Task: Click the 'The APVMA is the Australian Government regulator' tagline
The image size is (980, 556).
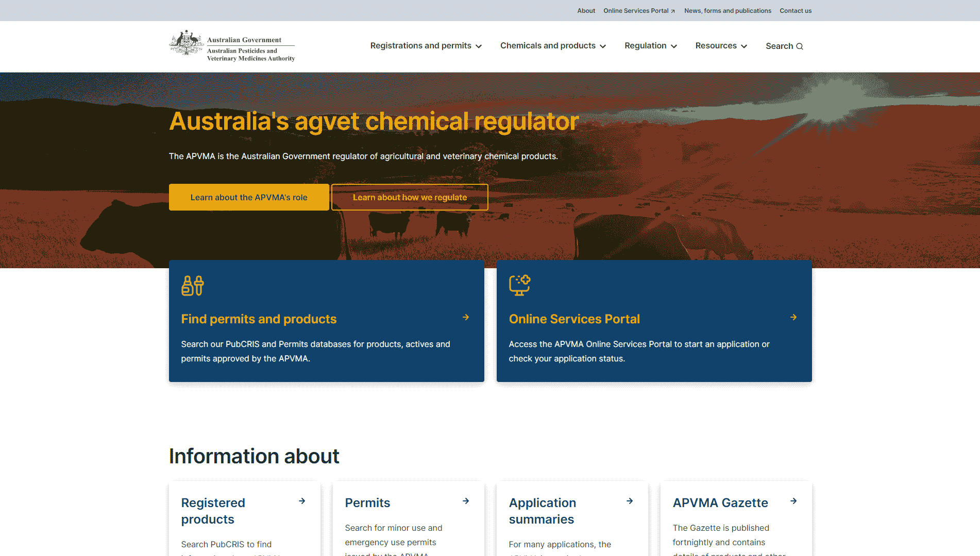Action: [x=363, y=156]
